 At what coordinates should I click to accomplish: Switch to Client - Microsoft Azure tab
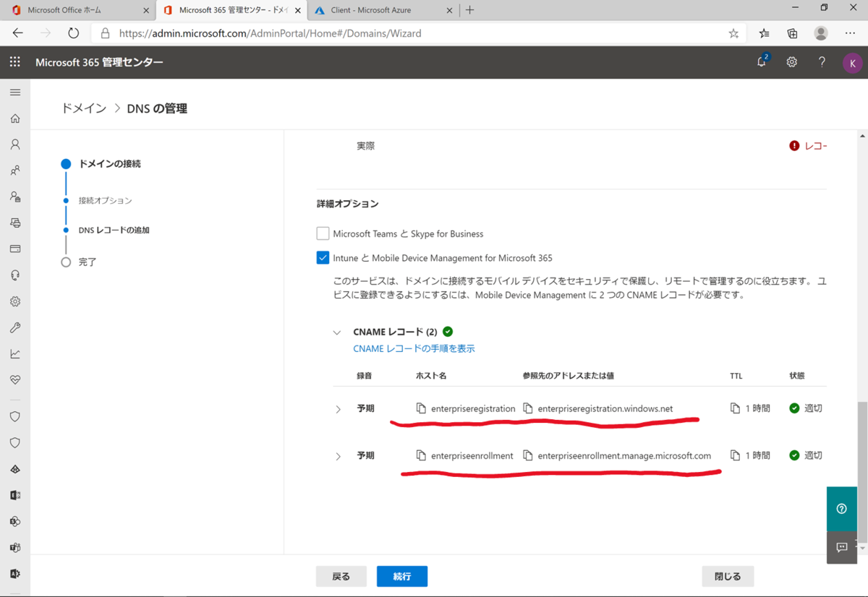pyautogui.click(x=383, y=10)
